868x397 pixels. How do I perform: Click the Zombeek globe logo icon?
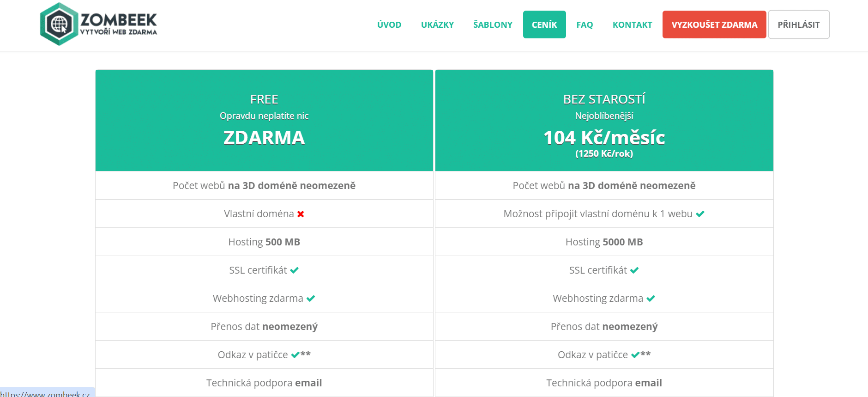59,24
